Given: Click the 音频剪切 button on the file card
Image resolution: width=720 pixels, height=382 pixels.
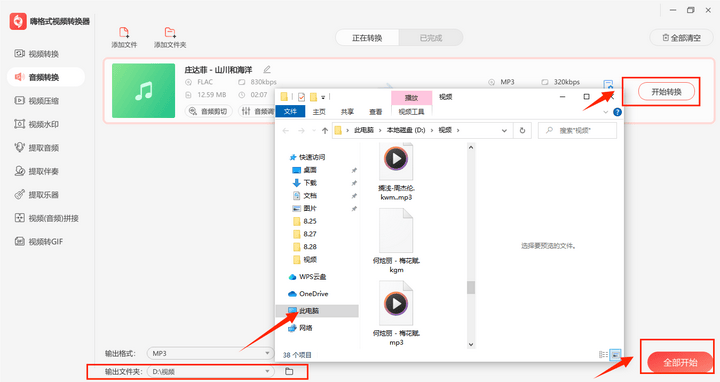Looking at the screenshot, I should pos(209,111).
